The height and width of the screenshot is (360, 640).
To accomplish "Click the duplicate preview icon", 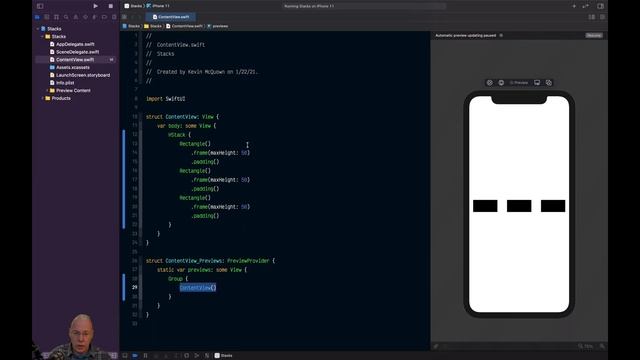I will point(549,83).
